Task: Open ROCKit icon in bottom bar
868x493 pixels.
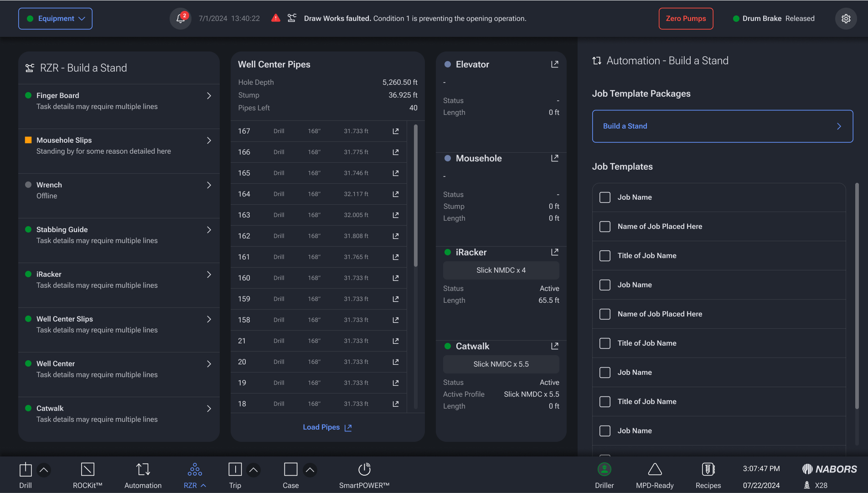Action: point(88,469)
